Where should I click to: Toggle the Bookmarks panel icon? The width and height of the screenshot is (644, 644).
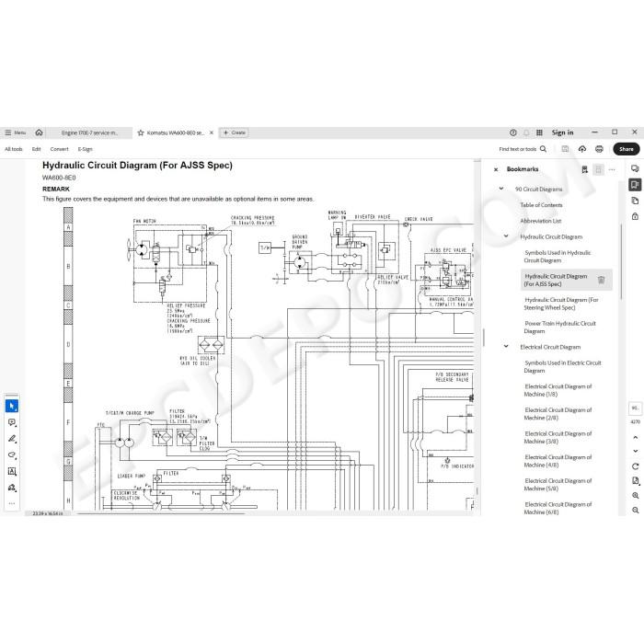635,184
